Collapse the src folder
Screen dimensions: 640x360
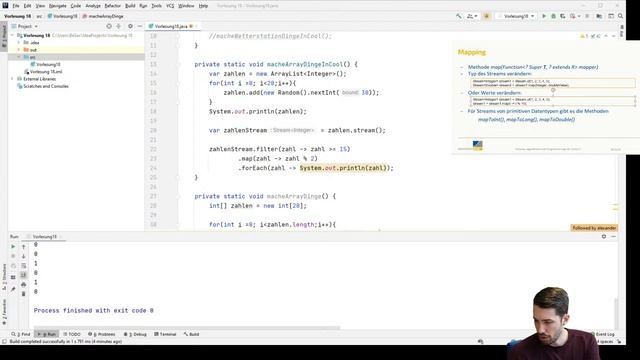tap(19, 57)
